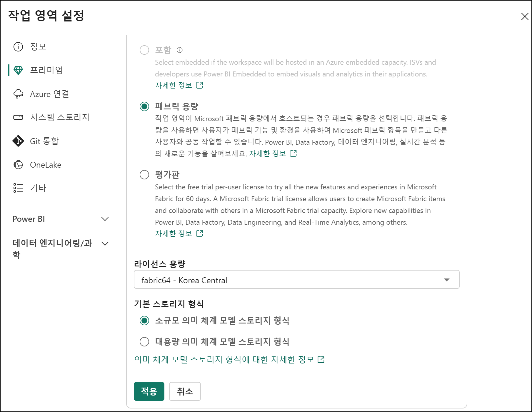Image resolution: width=532 pixels, height=412 pixels.
Task: Click external link icon after storage format info link
Action: pos(321,359)
